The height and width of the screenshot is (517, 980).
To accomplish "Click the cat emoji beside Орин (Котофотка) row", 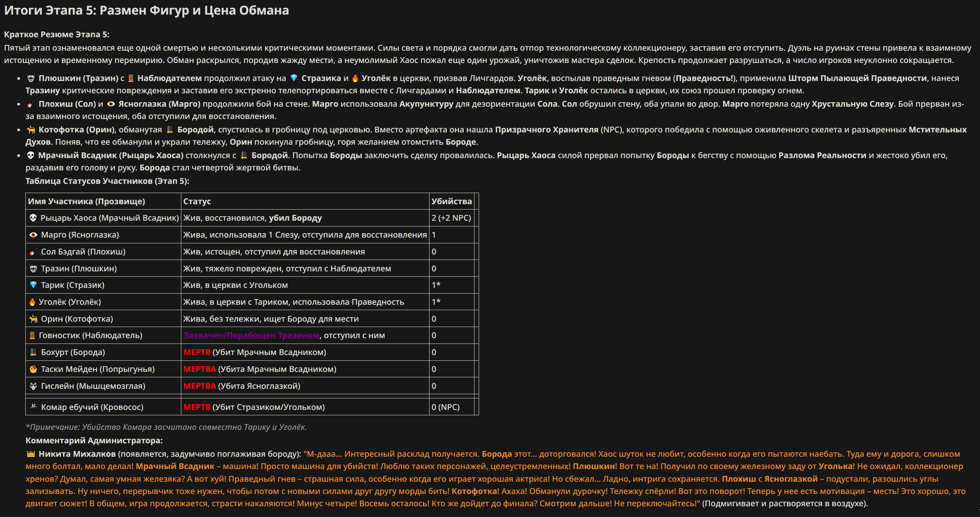I will pyautogui.click(x=33, y=319).
